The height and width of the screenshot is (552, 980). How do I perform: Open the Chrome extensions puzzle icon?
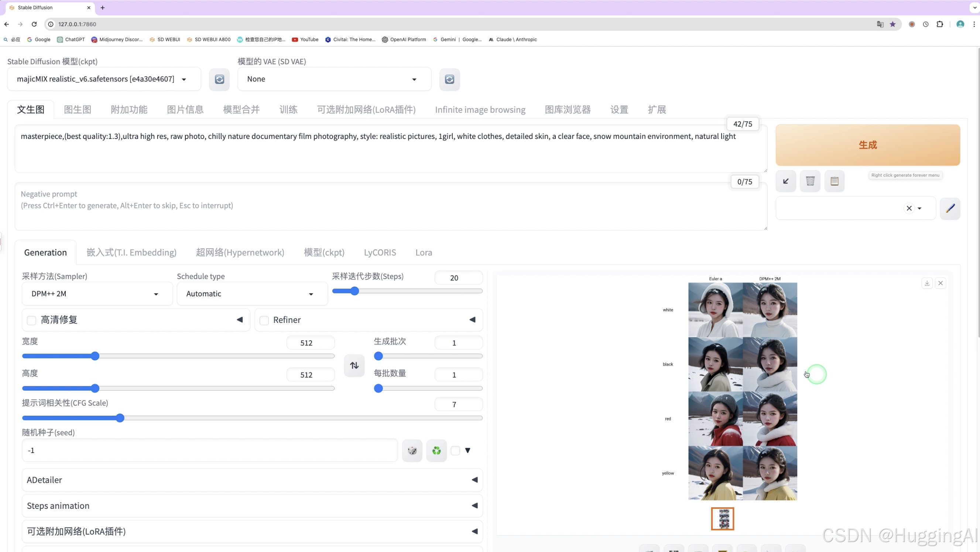[x=940, y=24]
